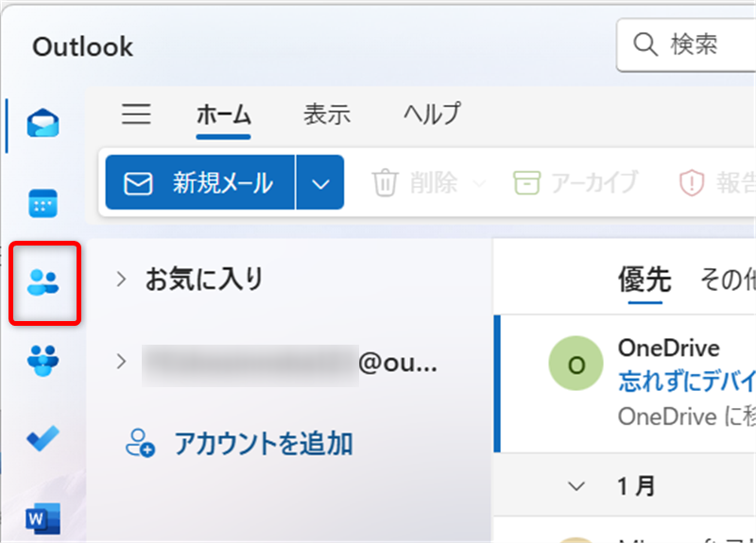
Task: Switch to the 表示 tab
Action: (x=327, y=115)
